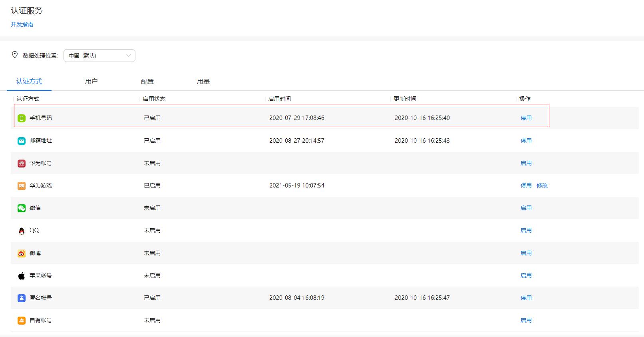Switch to the 用量 tab

tap(203, 82)
